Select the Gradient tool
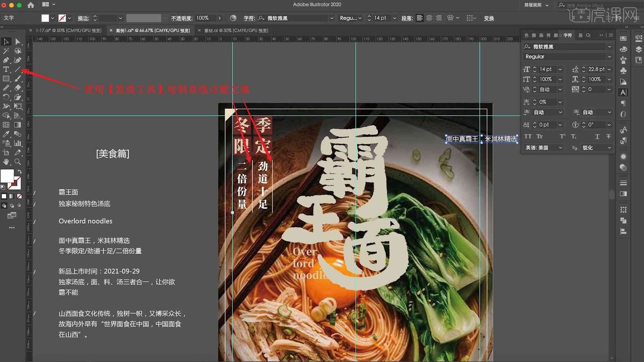This screenshot has width=644, height=362. pyautogui.click(x=18, y=125)
